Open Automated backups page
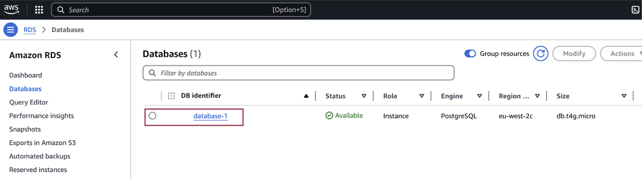Viewport: 644px width, 182px height. pyautogui.click(x=40, y=156)
